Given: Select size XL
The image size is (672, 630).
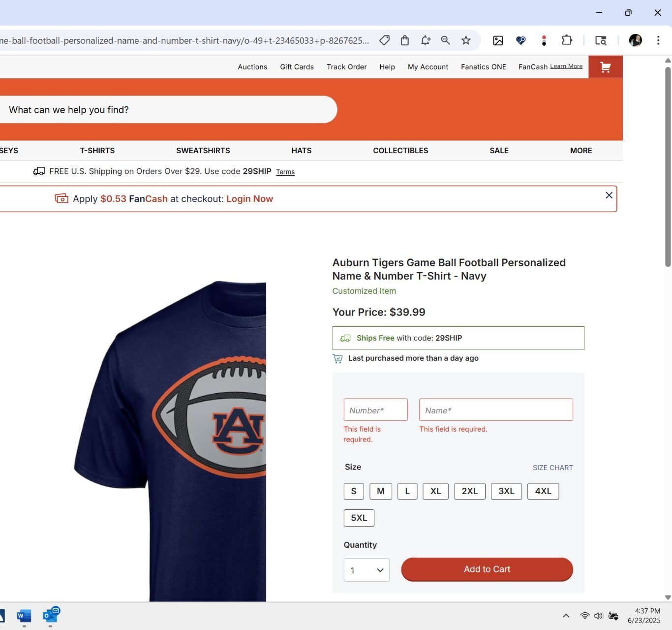Looking at the screenshot, I should coord(436,491).
